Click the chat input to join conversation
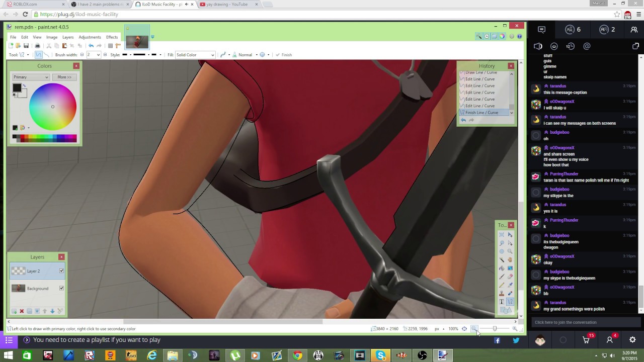Viewport: 644px width, 362px height. [x=586, y=322]
